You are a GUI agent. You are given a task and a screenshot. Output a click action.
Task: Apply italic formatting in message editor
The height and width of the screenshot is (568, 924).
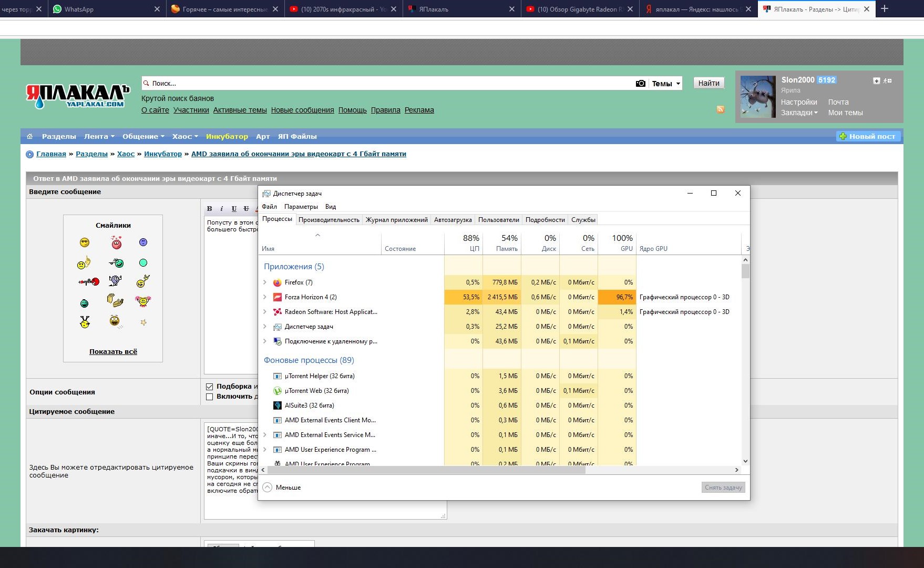pyautogui.click(x=222, y=209)
